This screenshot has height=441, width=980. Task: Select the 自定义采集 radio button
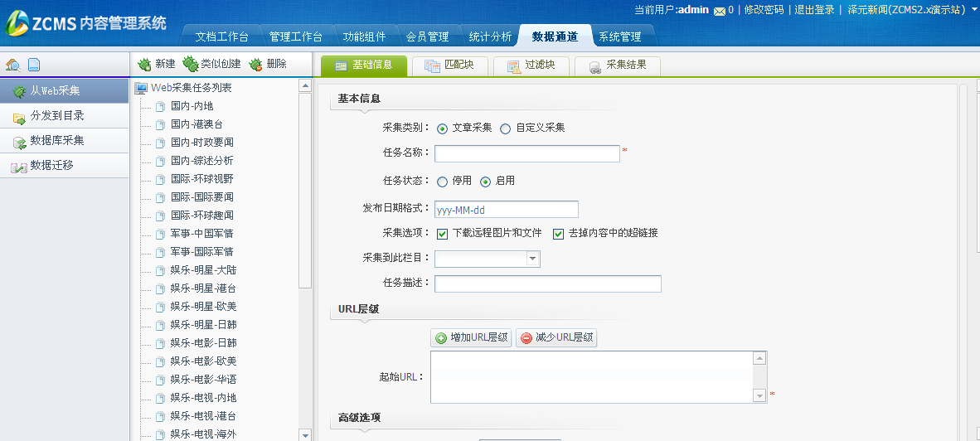(x=506, y=128)
